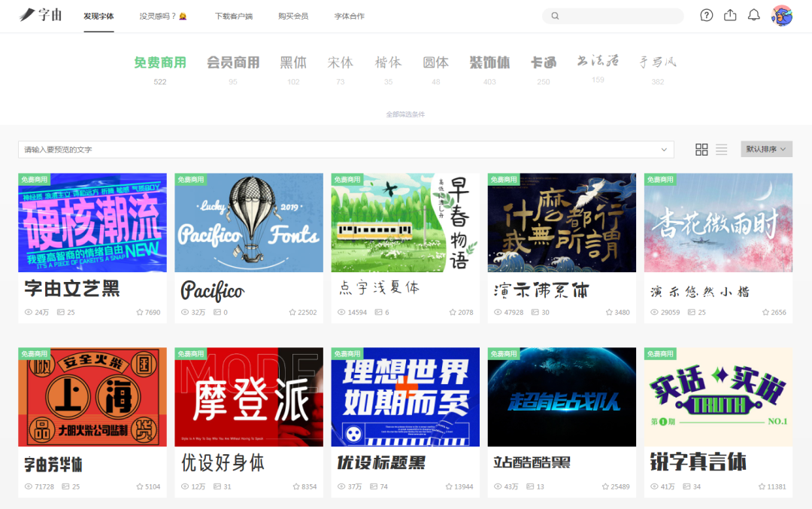Switch to grid view layout
The height and width of the screenshot is (509, 812).
coord(701,150)
